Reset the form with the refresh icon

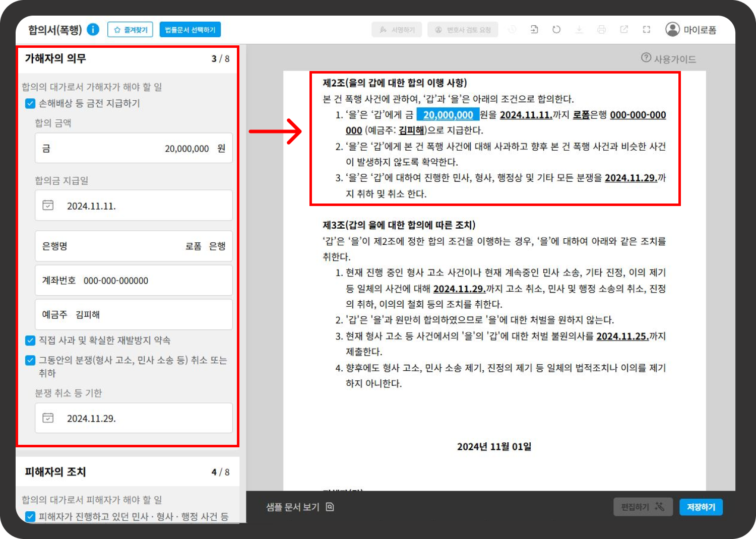[x=556, y=30]
